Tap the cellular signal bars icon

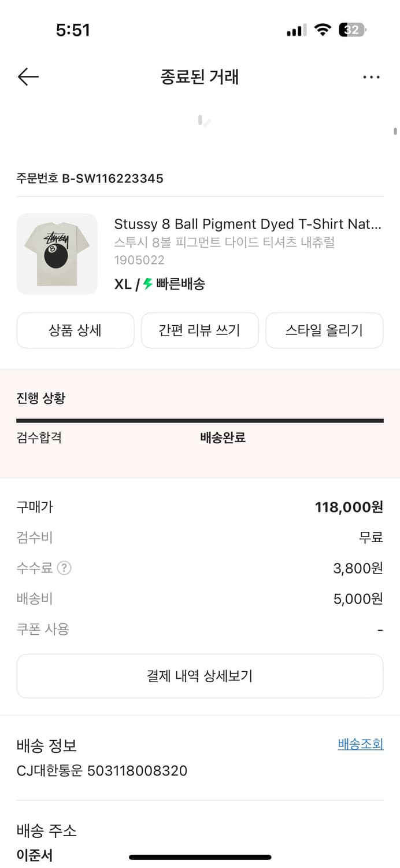coord(297,31)
